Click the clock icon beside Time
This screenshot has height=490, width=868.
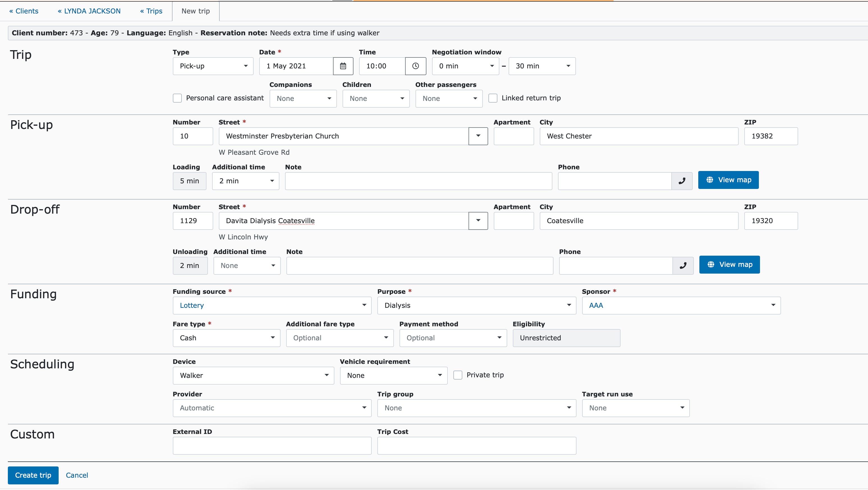click(415, 66)
